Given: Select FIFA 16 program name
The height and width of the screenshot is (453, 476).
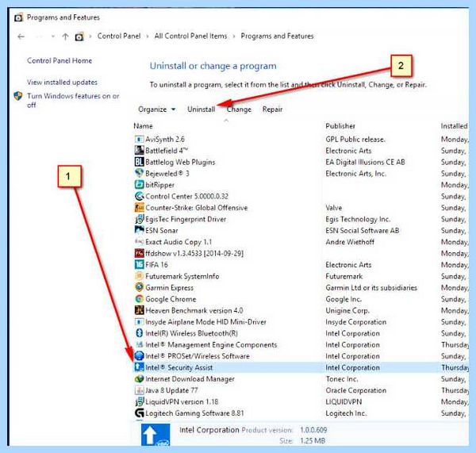Looking at the screenshot, I should [x=156, y=265].
